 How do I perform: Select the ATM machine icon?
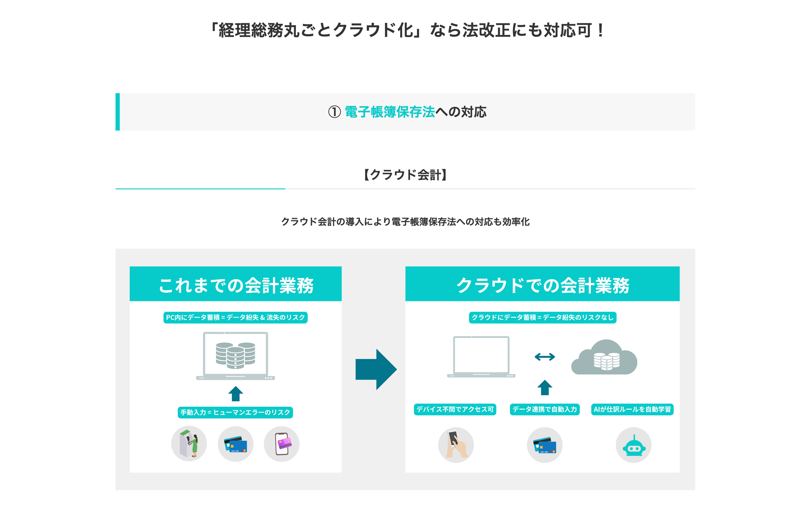[x=189, y=444]
